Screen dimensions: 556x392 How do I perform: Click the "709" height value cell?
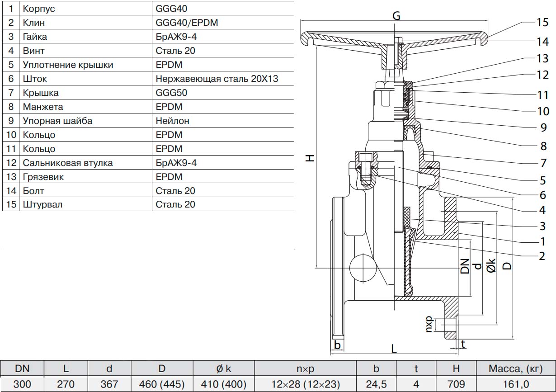click(455, 384)
